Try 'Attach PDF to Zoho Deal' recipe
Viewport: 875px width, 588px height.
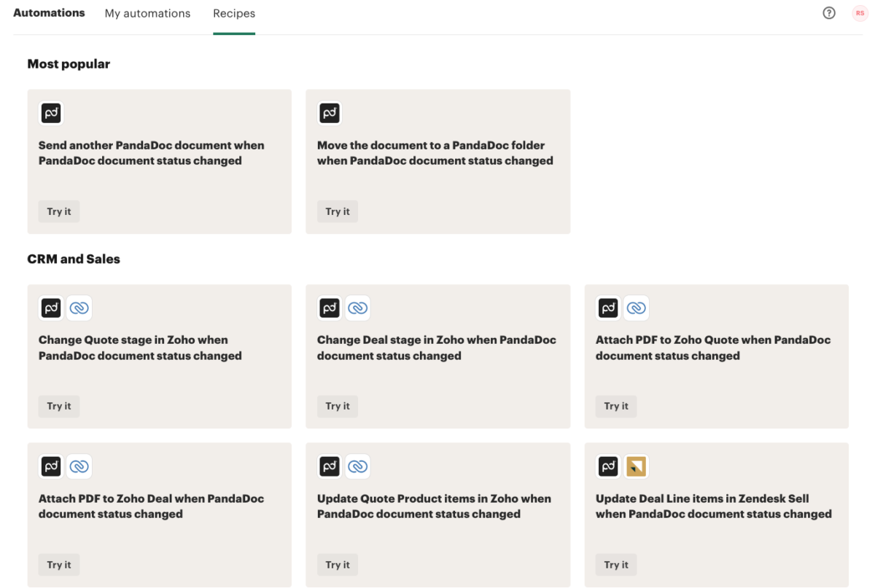[x=59, y=565]
